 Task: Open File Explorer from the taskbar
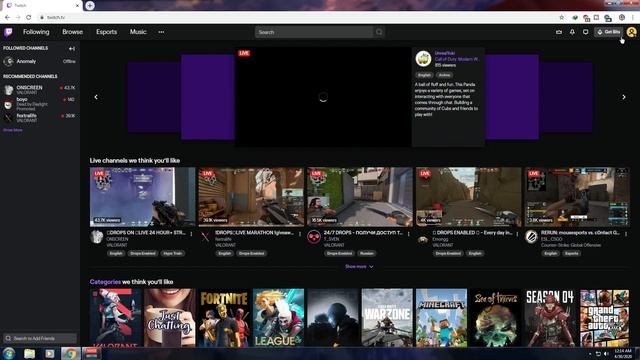(x=29, y=353)
